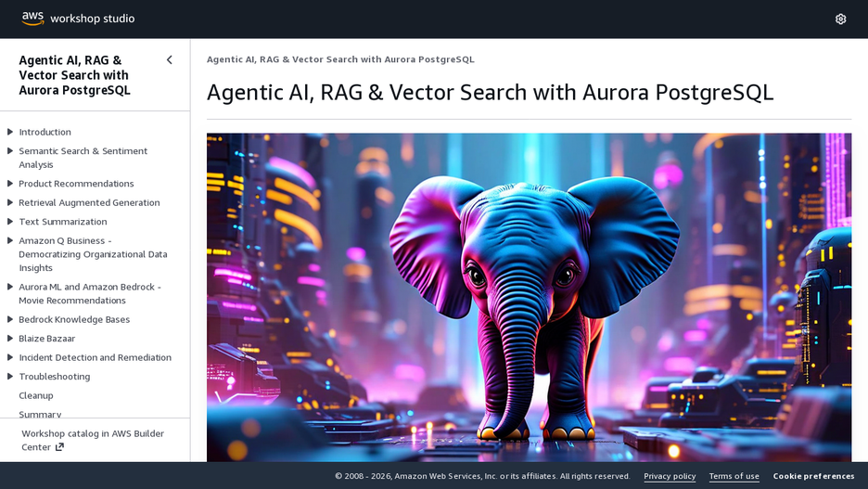Click the copyright notice text

(x=482, y=476)
